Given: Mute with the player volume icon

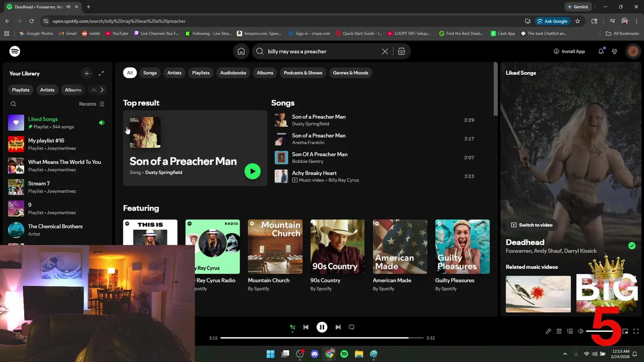Looking at the screenshot, I should click(581, 331).
